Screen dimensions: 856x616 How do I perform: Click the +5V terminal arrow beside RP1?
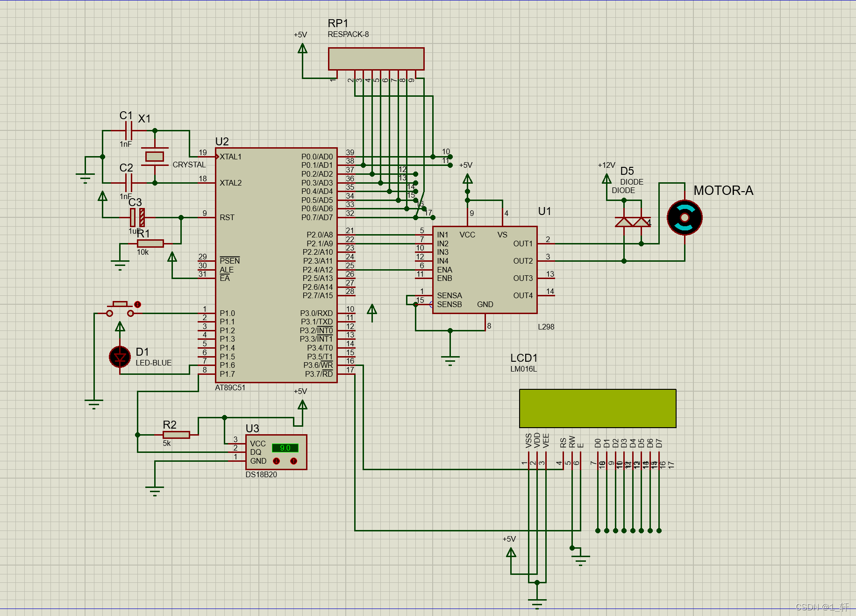point(302,48)
